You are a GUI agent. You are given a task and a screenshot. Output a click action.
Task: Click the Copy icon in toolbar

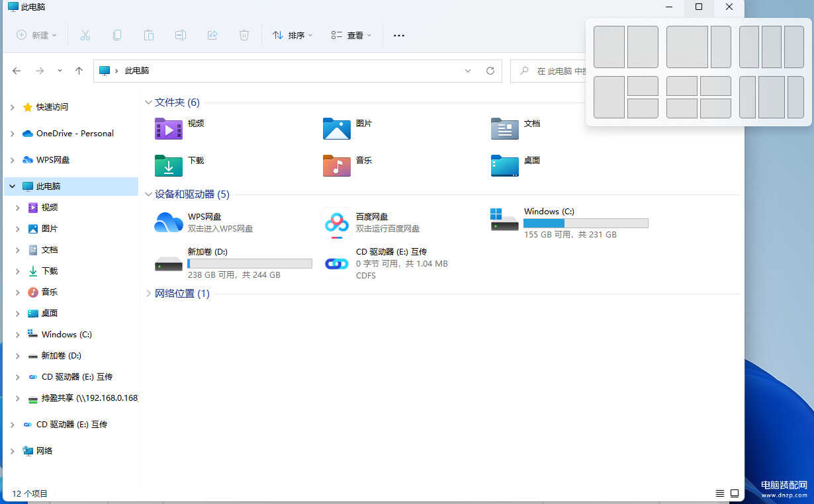116,35
